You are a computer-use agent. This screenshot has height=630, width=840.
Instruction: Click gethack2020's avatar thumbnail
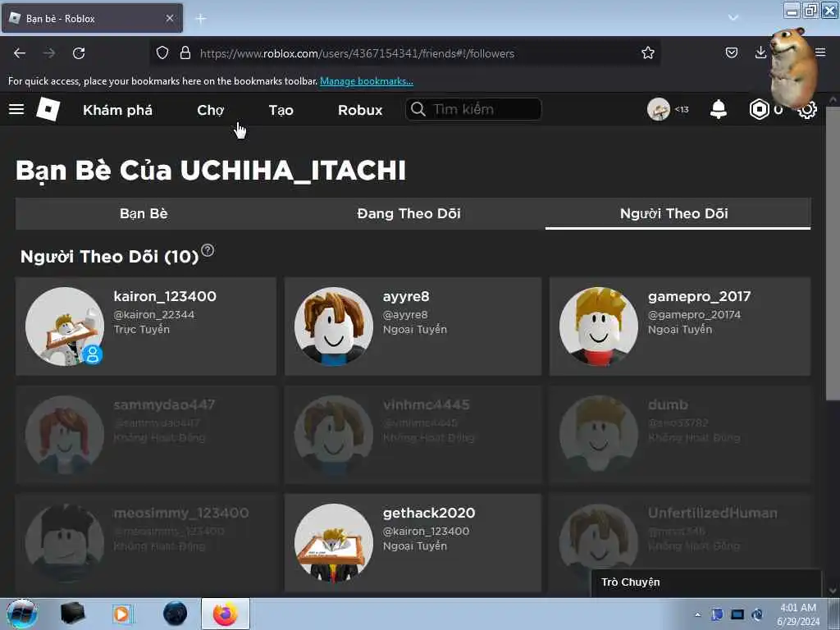point(333,543)
